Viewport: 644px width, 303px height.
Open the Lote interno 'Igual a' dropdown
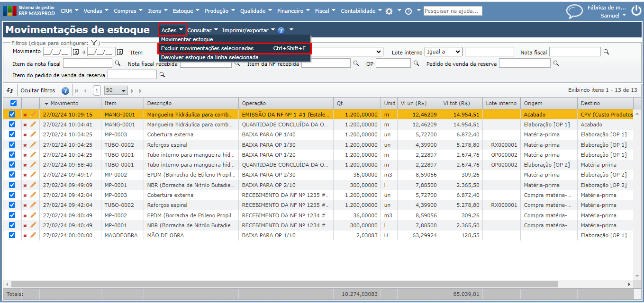443,52
